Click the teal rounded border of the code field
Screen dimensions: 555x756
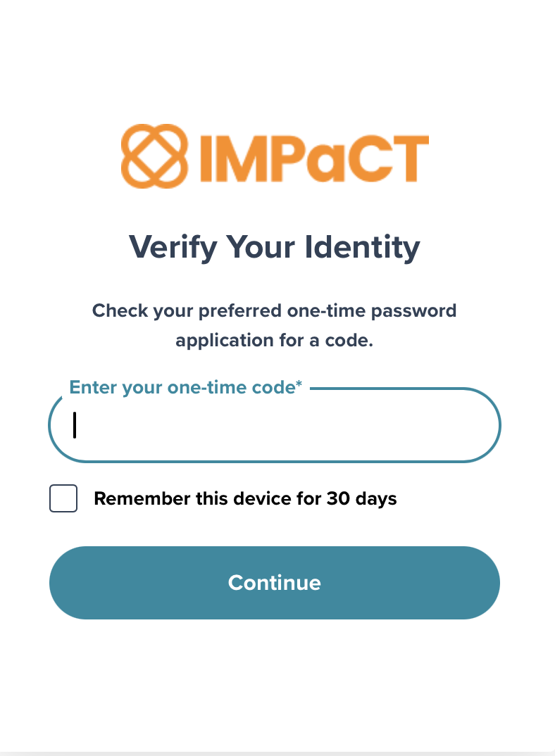[x=275, y=461]
